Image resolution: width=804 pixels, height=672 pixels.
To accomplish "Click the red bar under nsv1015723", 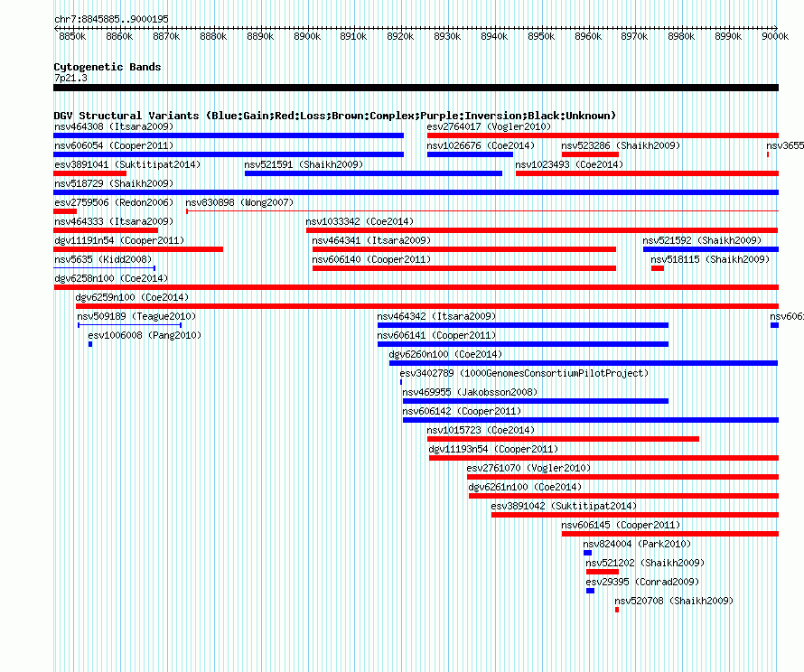I will (x=563, y=439).
